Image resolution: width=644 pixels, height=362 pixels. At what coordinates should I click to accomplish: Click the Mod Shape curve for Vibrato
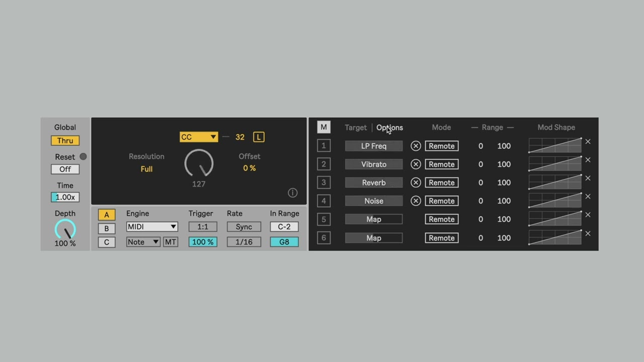(555, 163)
